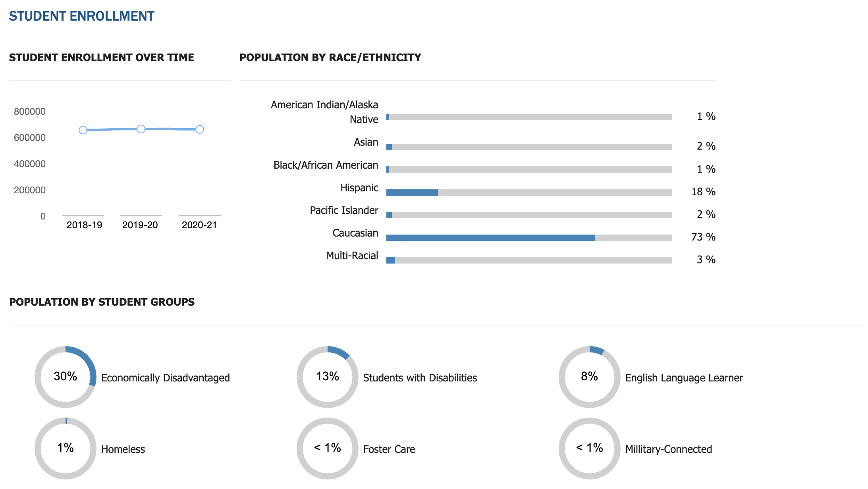The image size is (868, 489).
Task: Click the Homeless 1% donut chart
Action: [x=66, y=449]
